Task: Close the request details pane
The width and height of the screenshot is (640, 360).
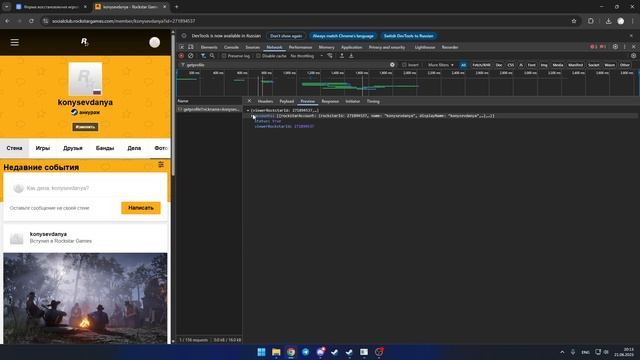Action: 249,101
